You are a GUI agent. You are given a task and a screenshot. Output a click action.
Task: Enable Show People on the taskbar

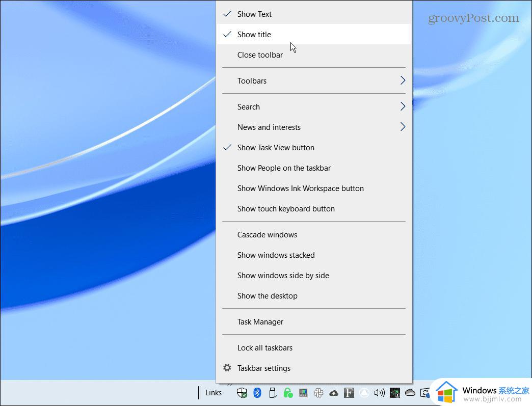tap(314, 168)
